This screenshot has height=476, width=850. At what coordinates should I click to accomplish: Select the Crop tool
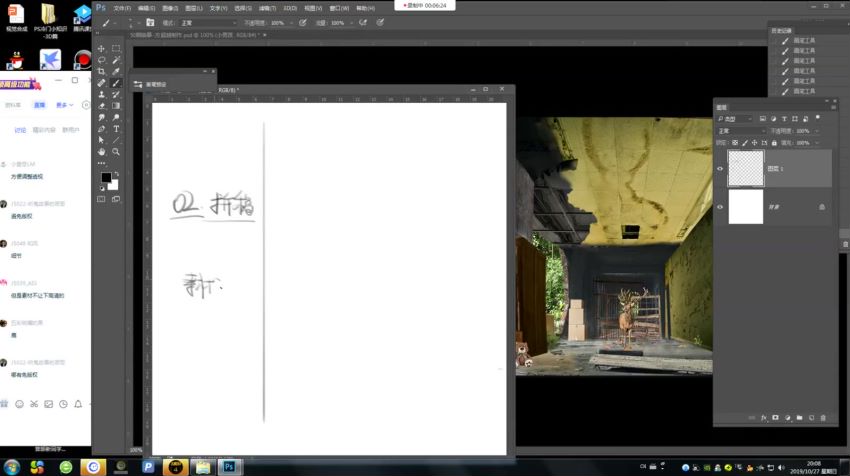pos(101,71)
